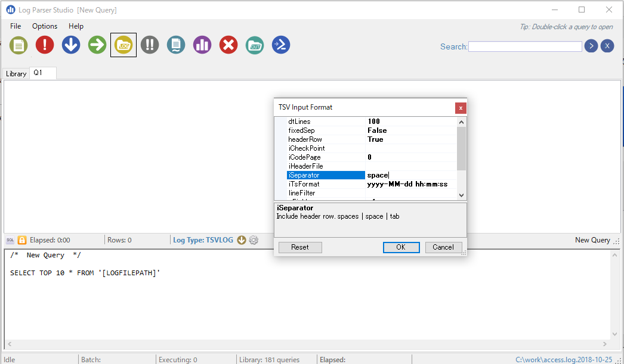Click the property grid scrollbar thumb

(461, 148)
